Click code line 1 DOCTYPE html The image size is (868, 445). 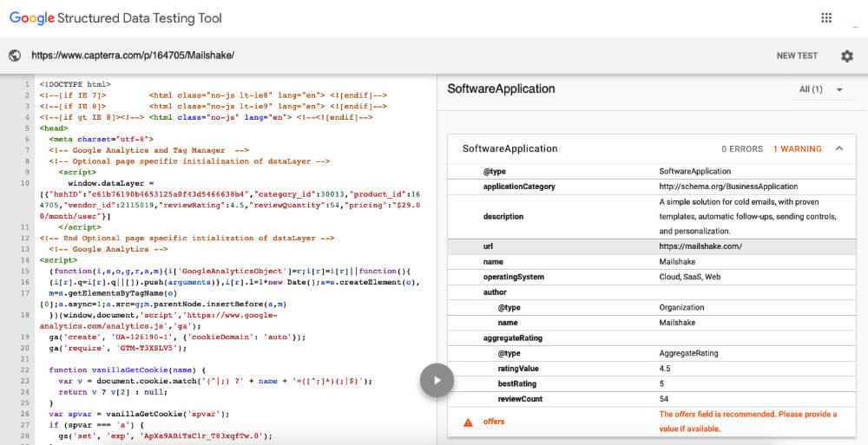click(x=75, y=84)
